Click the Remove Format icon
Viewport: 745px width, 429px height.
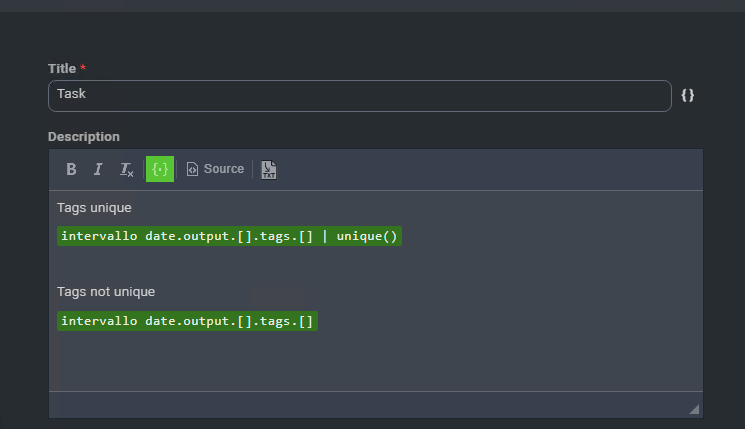pyautogui.click(x=127, y=170)
